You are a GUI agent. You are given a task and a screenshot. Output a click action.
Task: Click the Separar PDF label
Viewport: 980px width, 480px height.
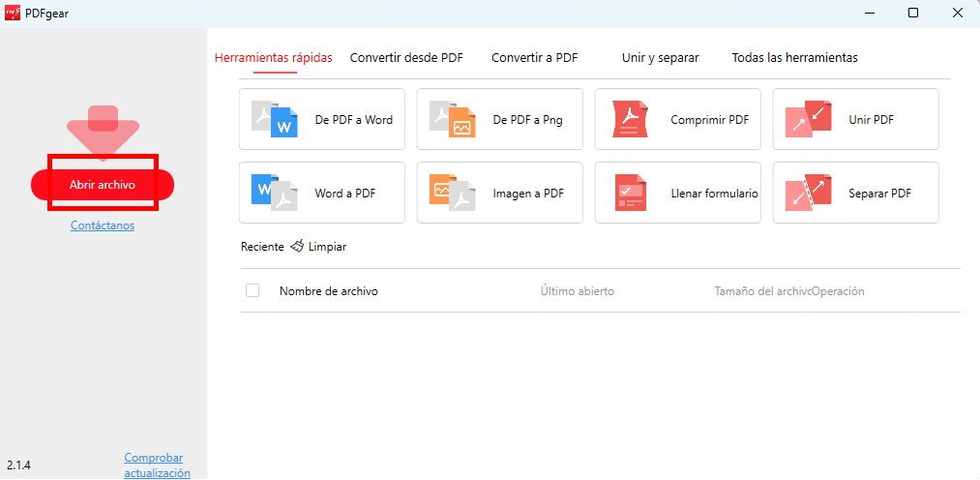880,194
